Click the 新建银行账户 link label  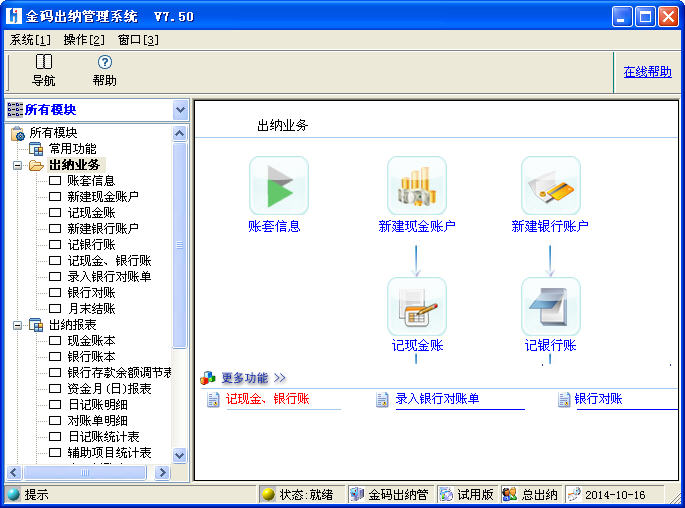pos(550,226)
